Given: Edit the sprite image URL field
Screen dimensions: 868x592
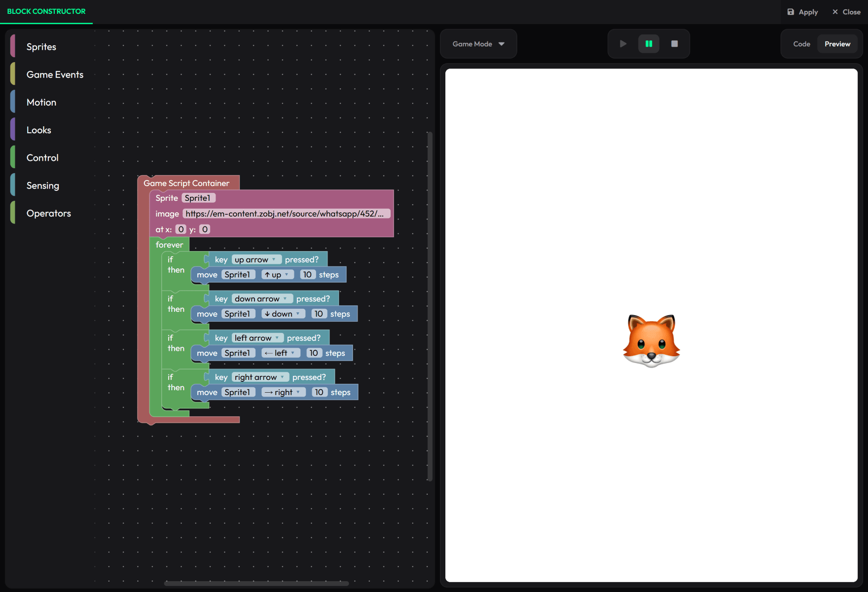Looking at the screenshot, I should coord(286,214).
